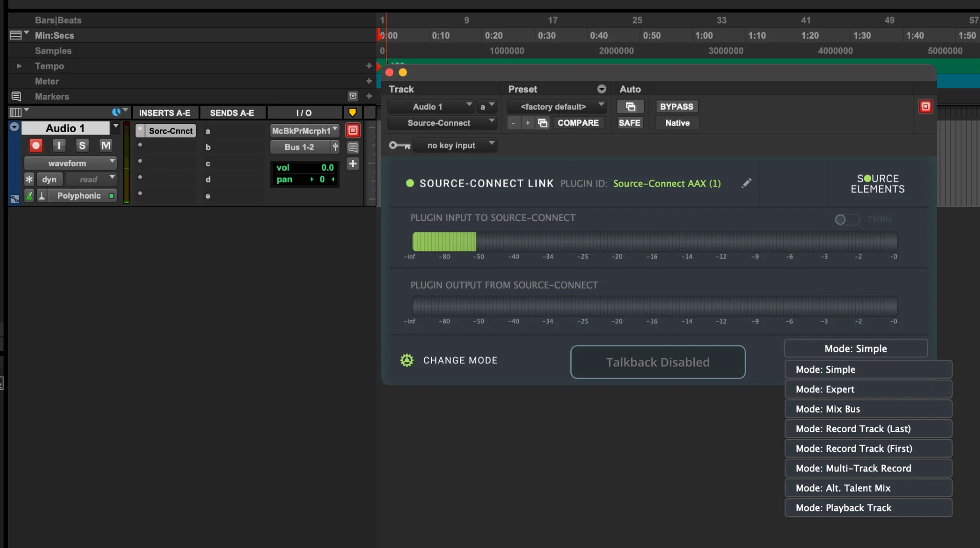
Task: Click the key input key icon
Action: pos(400,145)
